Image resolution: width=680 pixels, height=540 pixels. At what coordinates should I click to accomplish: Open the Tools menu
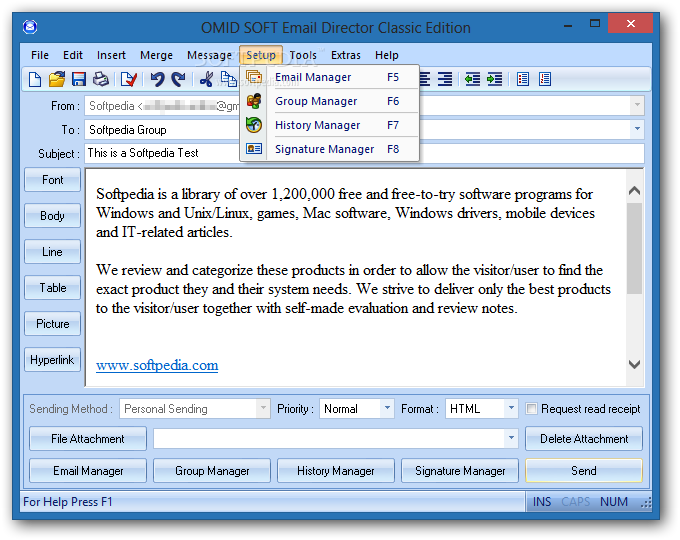click(x=303, y=55)
